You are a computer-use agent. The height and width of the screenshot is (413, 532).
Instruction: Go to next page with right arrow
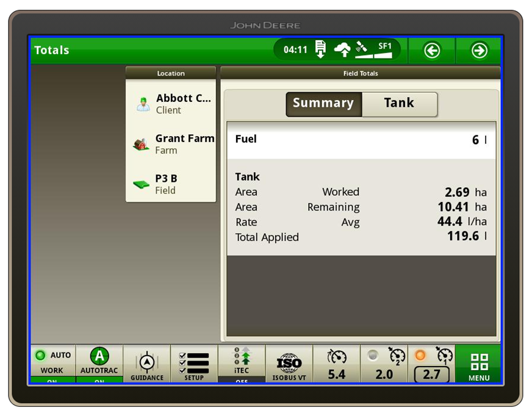click(x=479, y=51)
